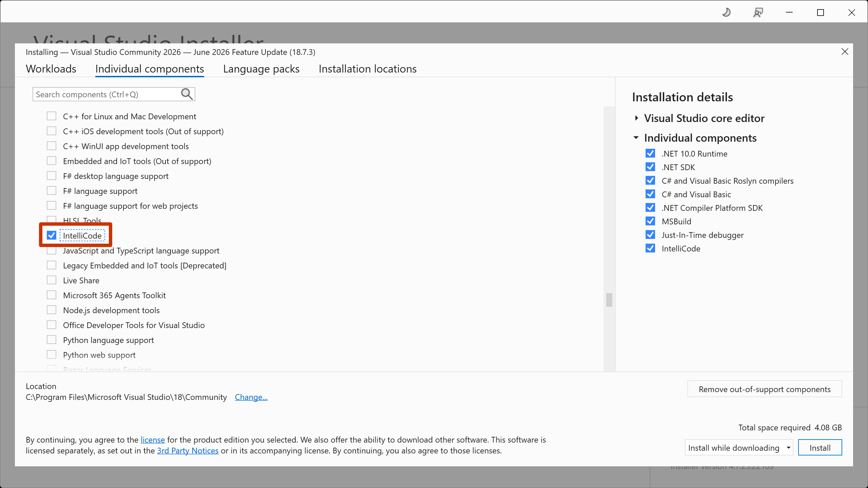Deselect Just-In-Time debugger
Screen dimensions: 868x488
coord(650,235)
